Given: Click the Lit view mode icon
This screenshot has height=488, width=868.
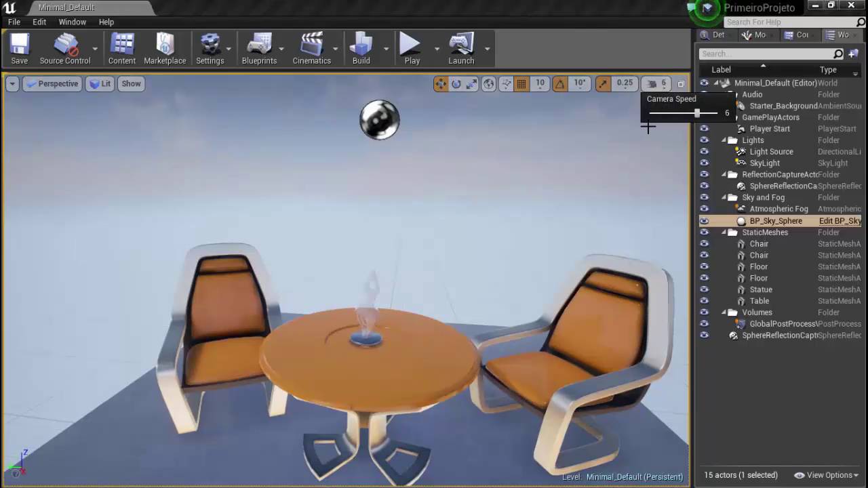Looking at the screenshot, I should pos(94,83).
